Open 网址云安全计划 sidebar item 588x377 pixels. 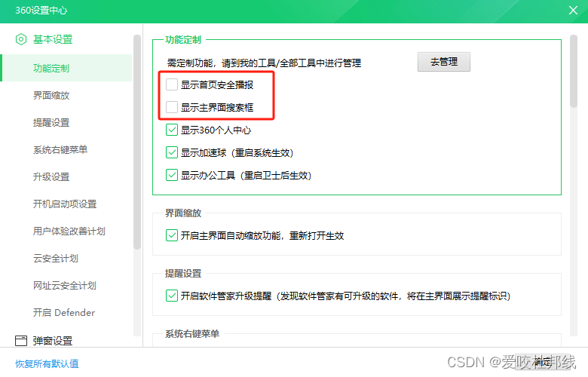[x=65, y=286]
